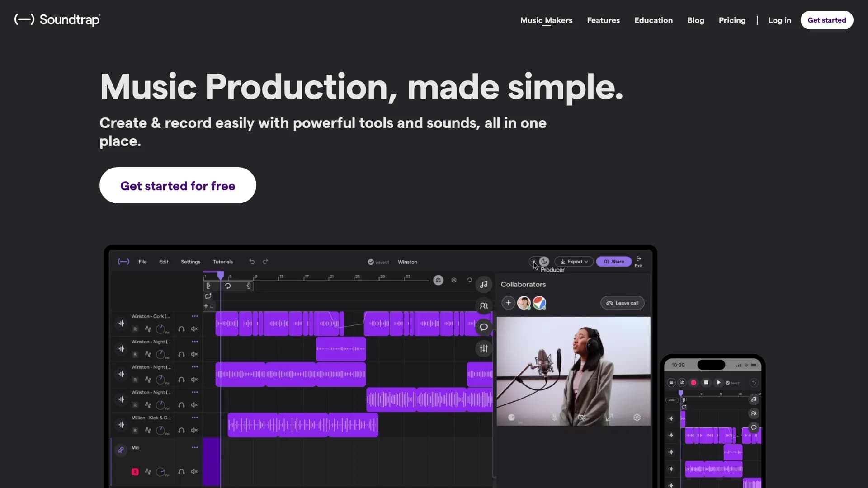The width and height of the screenshot is (868, 488).
Task: Click the Log in link
Action: tap(779, 20)
